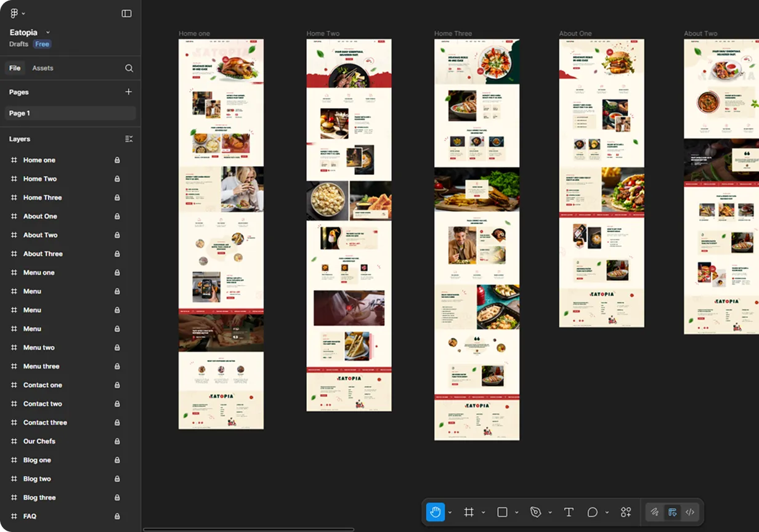Expand the Comment tool options chevron

click(607, 512)
